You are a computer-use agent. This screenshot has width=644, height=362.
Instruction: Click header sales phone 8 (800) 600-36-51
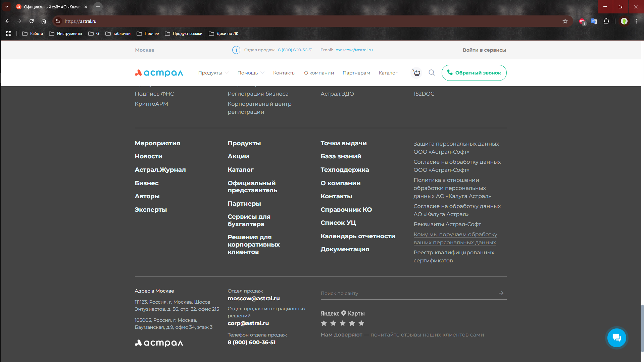coord(295,50)
